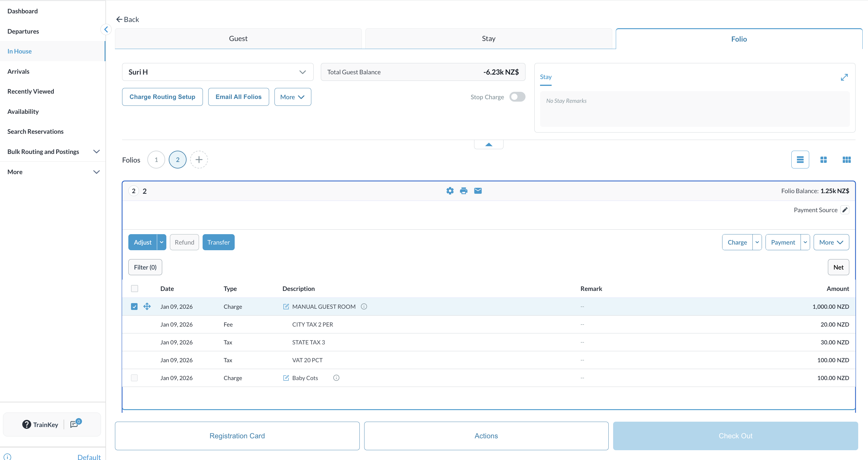Click the Charge Routing Setup button
868x460 pixels.
162,97
